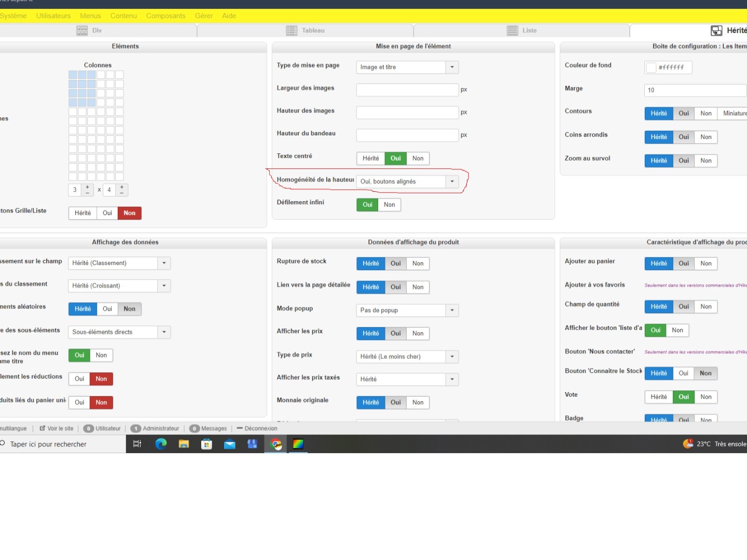Open the Mail app from the taskbar
The image size is (747, 560).
[x=229, y=444]
